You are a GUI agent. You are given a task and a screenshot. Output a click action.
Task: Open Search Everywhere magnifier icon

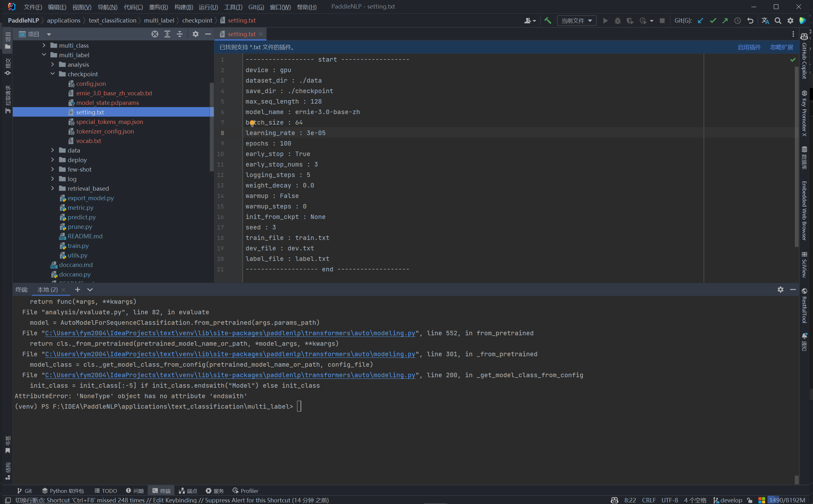point(778,21)
